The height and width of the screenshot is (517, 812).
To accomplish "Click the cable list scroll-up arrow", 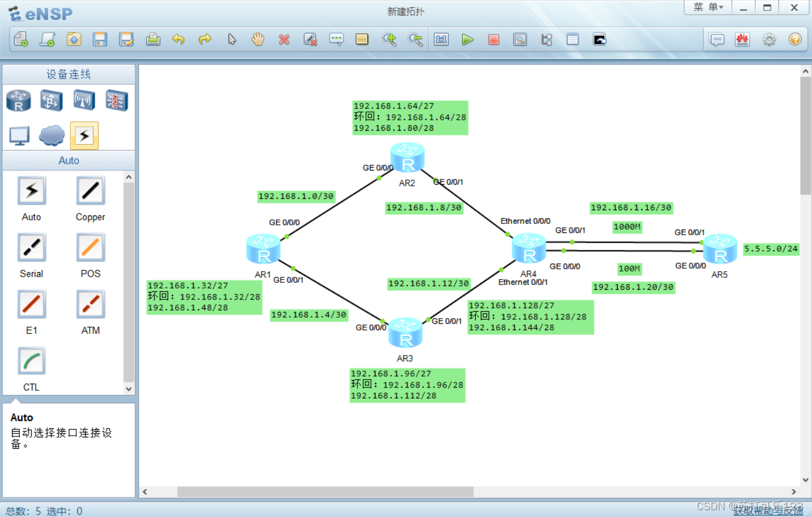I will pos(129,177).
